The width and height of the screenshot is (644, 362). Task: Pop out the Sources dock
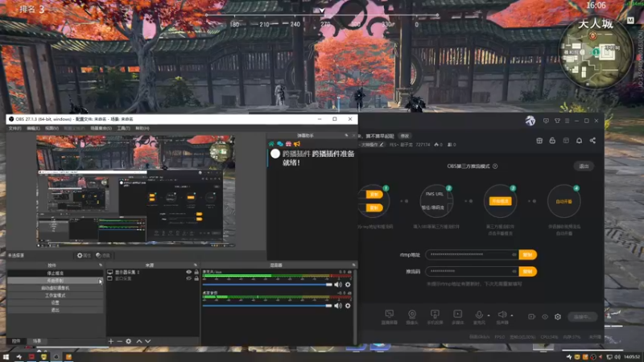point(196,265)
